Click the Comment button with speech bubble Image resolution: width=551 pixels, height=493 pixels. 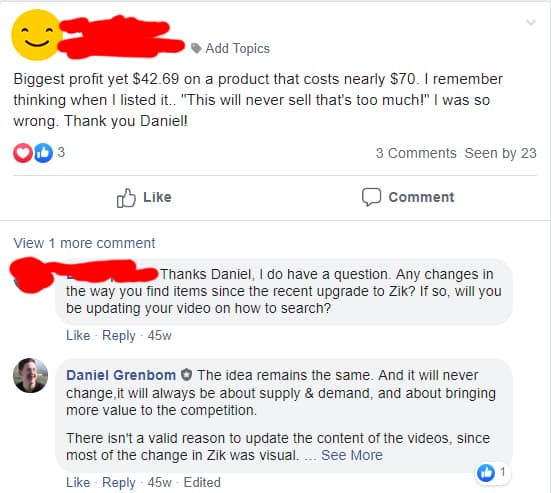coord(408,197)
